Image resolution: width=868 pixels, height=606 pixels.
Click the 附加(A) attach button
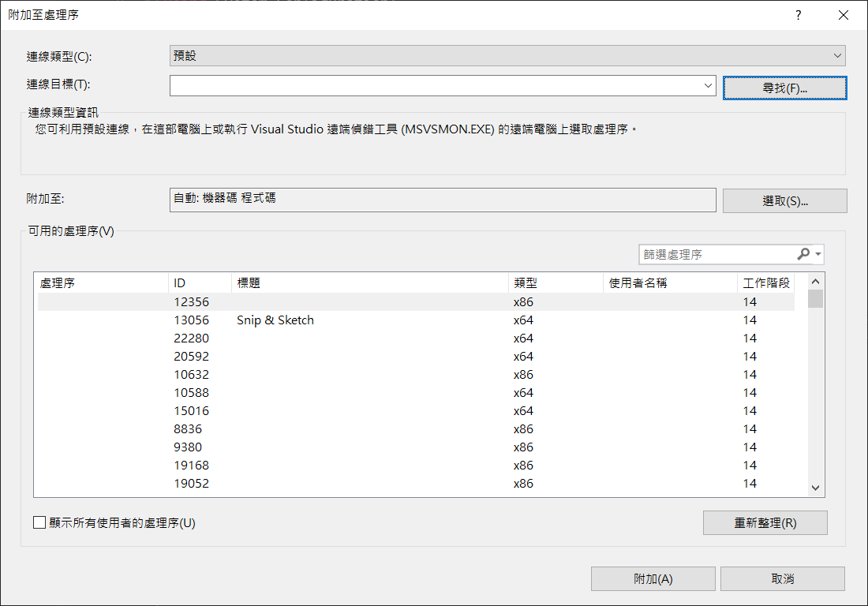coord(653,578)
